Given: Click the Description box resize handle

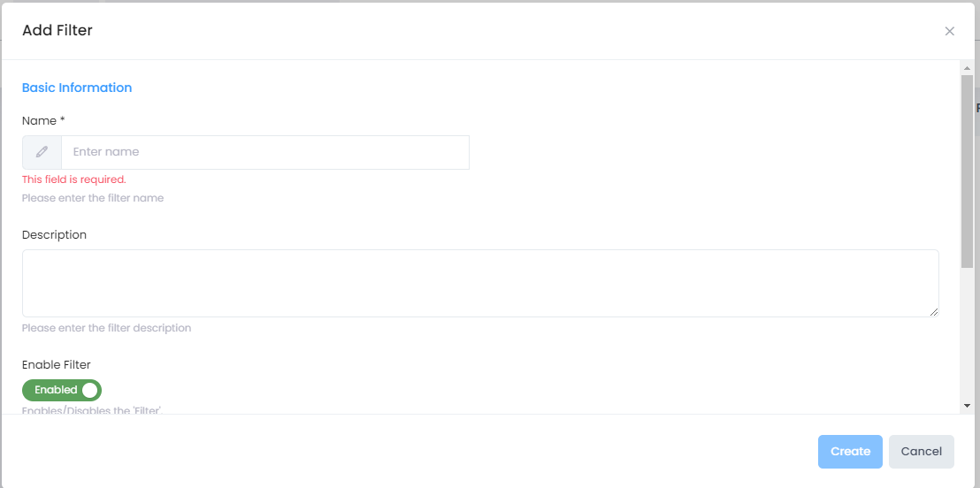Looking at the screenshot, I should coord(934,312).
